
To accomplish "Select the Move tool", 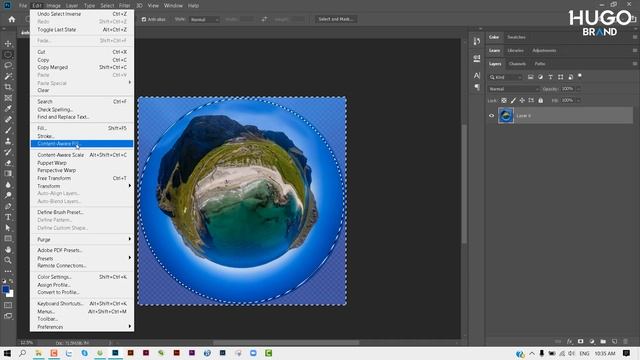I will (x=8, y=44).
